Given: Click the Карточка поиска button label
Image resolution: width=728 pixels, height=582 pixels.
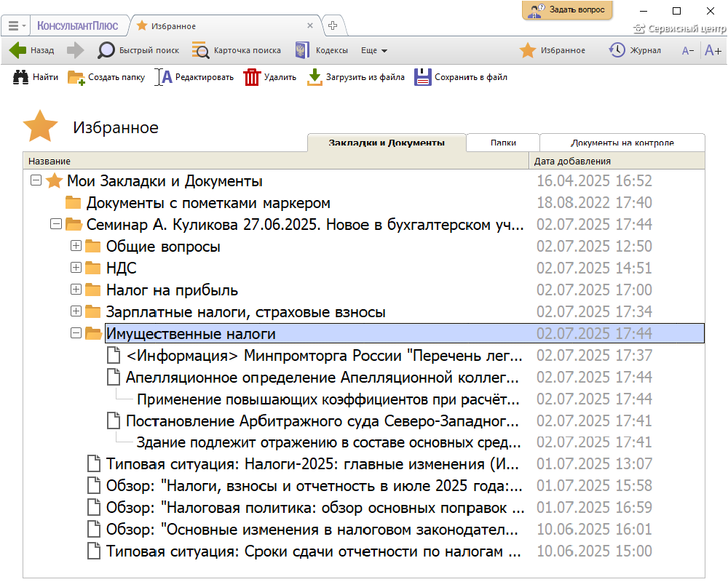Looking at the screenshot, I should [247, 51].
